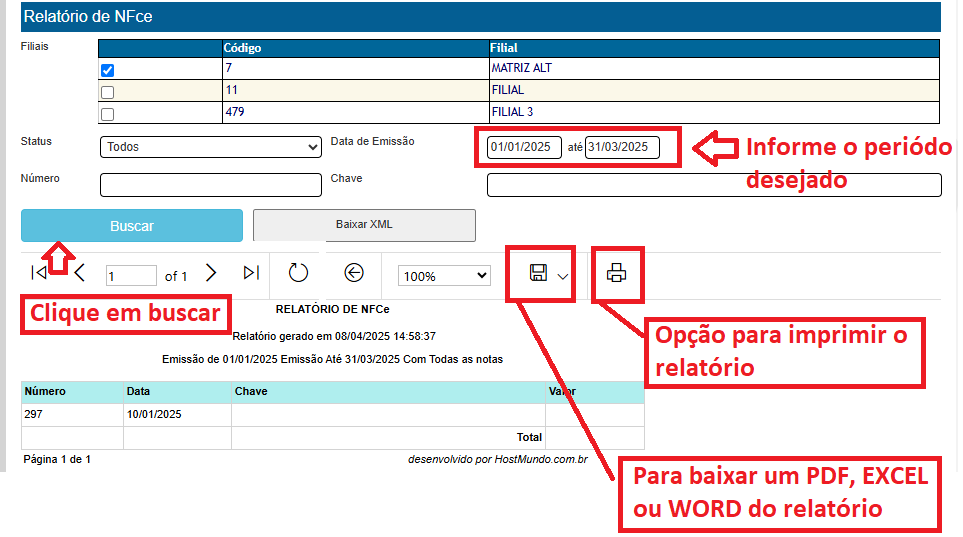
Task: Click the Buscar button
Action: tap(131, 226)
